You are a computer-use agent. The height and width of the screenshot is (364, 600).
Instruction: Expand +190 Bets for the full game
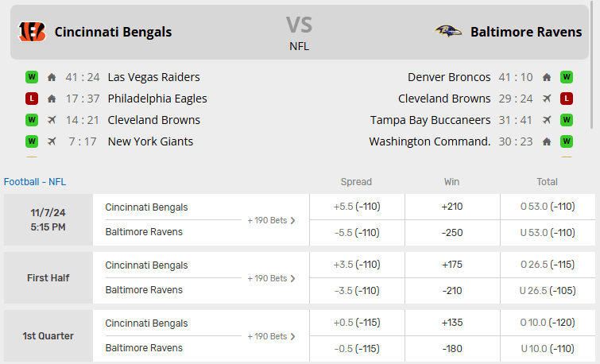[x=271, y=220]
